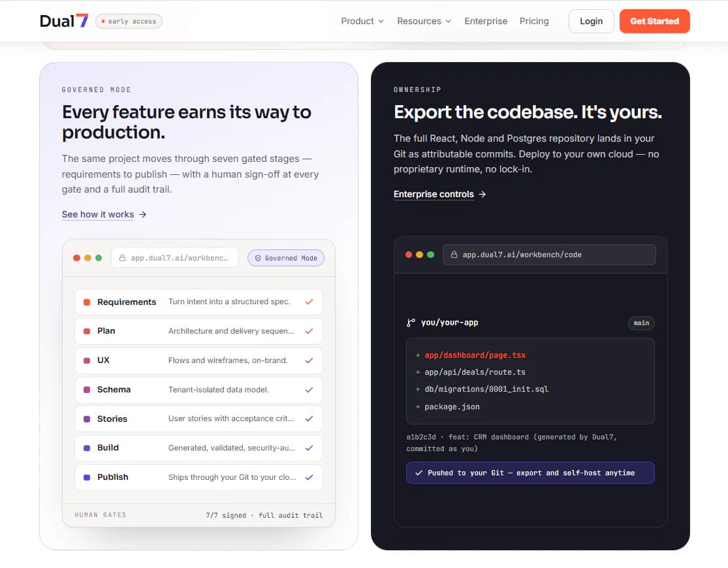The width and height of the screenshot is (728, 568).
Task: Click the early access badge
Action: (129, 22)
